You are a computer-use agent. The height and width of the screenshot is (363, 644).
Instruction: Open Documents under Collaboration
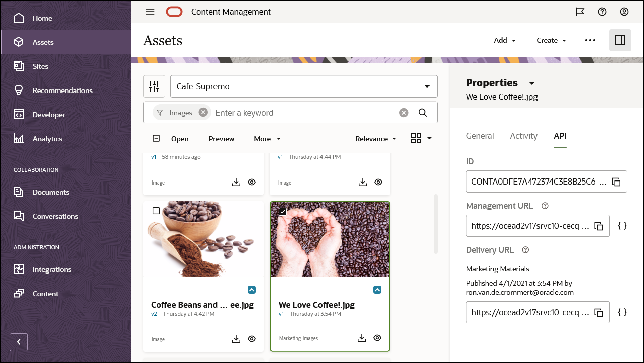pyautogui.click(x=66, y=192)
